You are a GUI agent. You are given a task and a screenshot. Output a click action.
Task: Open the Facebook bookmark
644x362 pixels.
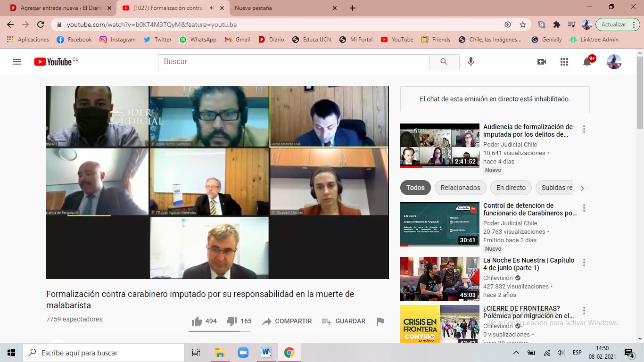click(74, 40)
